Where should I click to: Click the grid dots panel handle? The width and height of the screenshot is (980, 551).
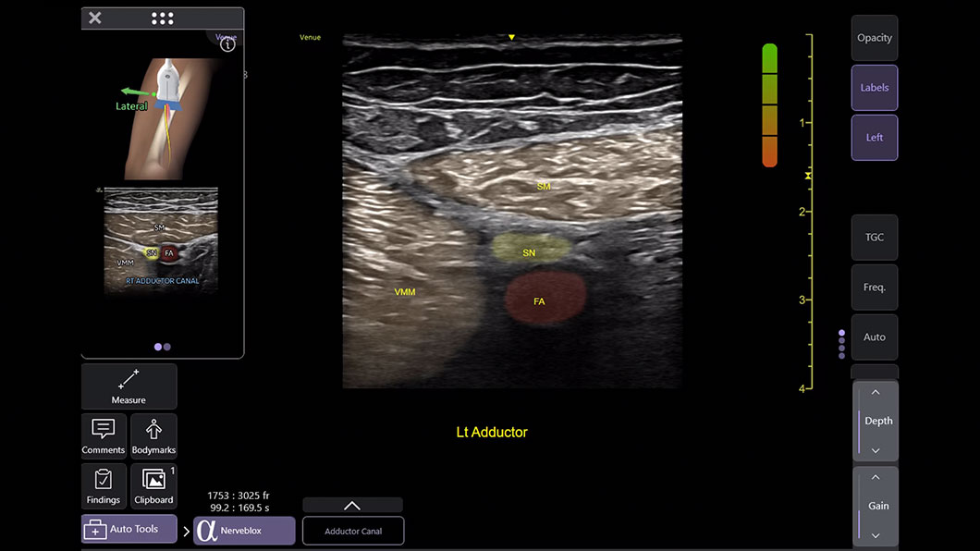tap(162, 18)
